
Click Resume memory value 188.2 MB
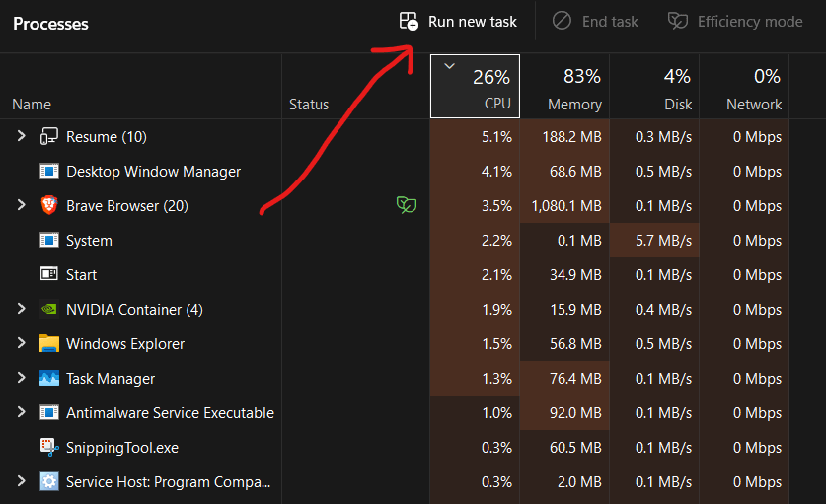572,137
